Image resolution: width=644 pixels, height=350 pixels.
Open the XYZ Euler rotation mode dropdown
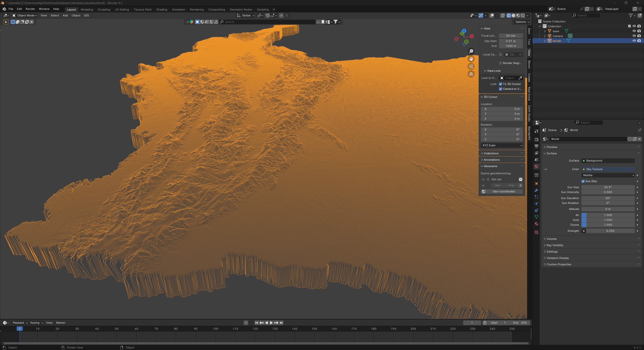coord(502,145)
